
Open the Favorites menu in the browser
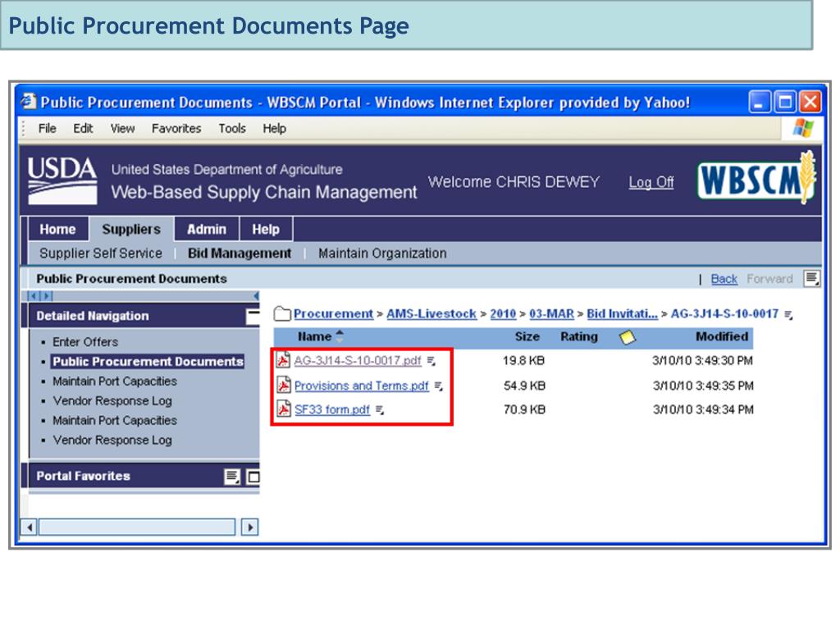[x=176, y=129]
